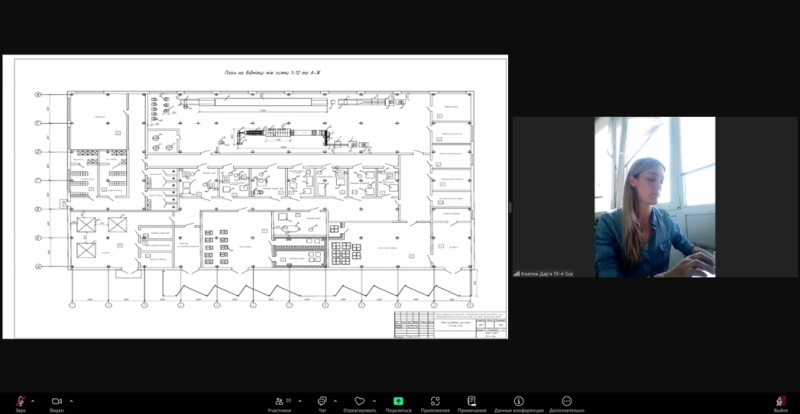Click the divider handle between share and video
The image size is (800, 414).
[x=510, y=207]
